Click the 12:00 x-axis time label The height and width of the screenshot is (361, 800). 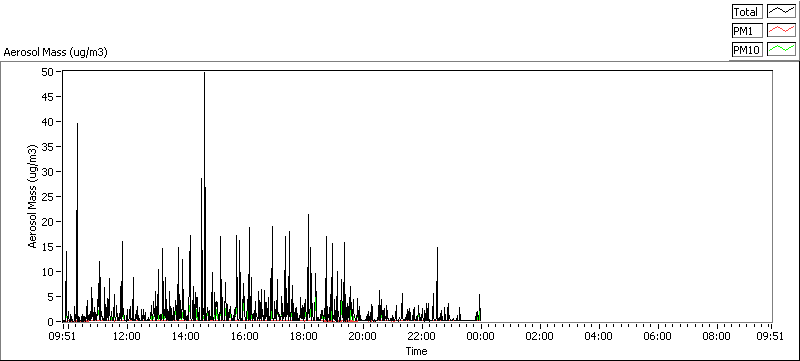(x=127, y=337)
